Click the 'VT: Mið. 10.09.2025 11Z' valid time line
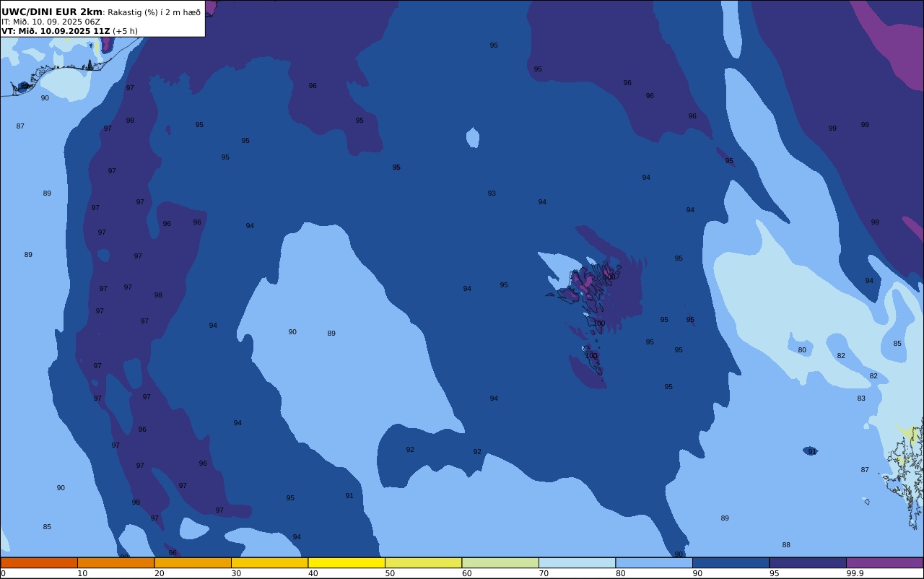This screenshot has width=924, height=579. click(56, 31)
